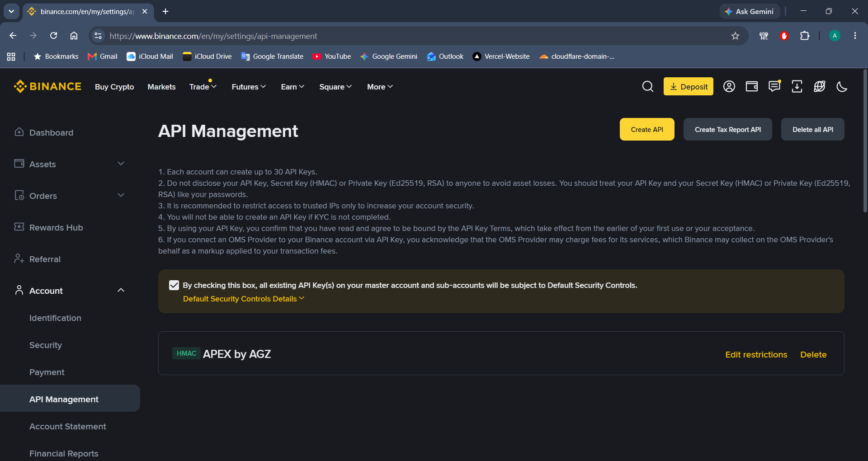
Task: Open the tab search dropdown arrow
Action: pyautogui.click(x=11, y=11)
